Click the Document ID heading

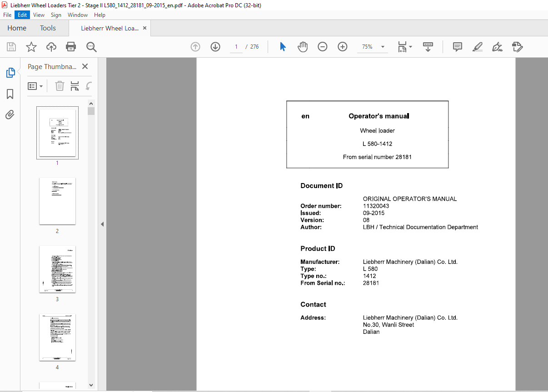[x=322, y=186]
